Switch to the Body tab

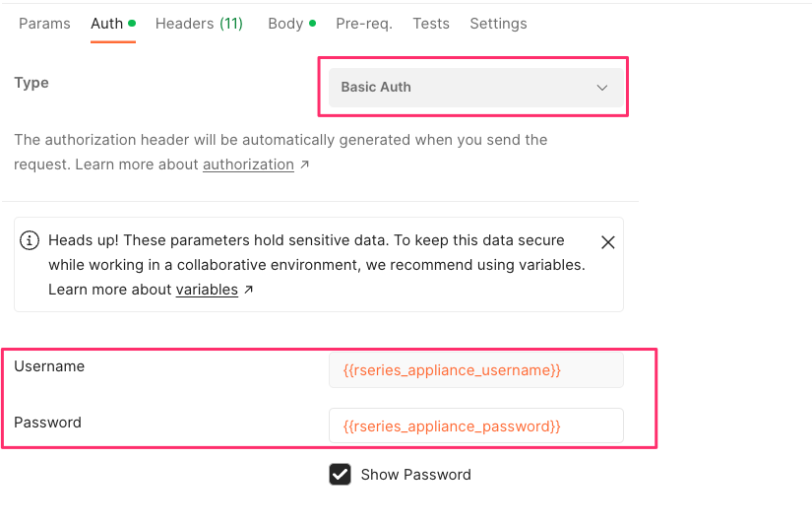click(x=285, y=24)
